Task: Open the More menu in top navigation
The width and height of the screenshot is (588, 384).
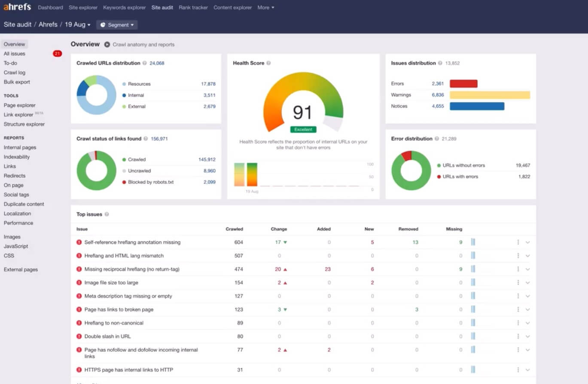Action: pyautogui.click(x=265, y=7)
